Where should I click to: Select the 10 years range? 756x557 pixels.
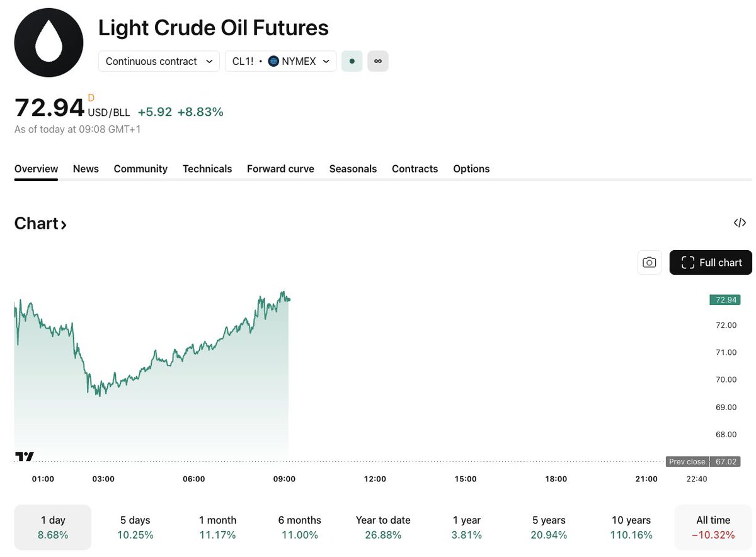(x=631, y=527)
